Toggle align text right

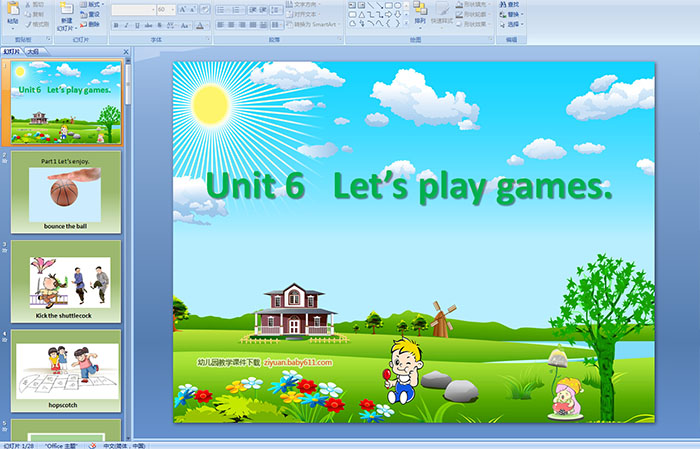pos(242,25)
